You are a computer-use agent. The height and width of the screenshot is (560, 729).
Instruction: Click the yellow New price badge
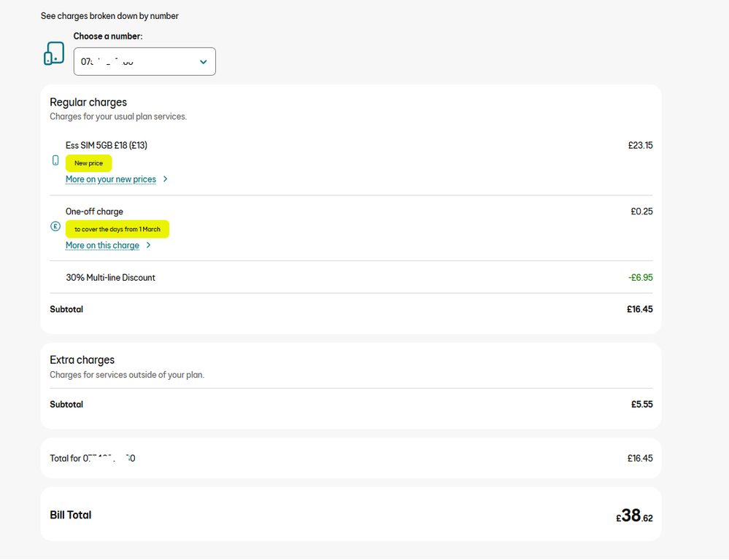[x=88, y=163]
